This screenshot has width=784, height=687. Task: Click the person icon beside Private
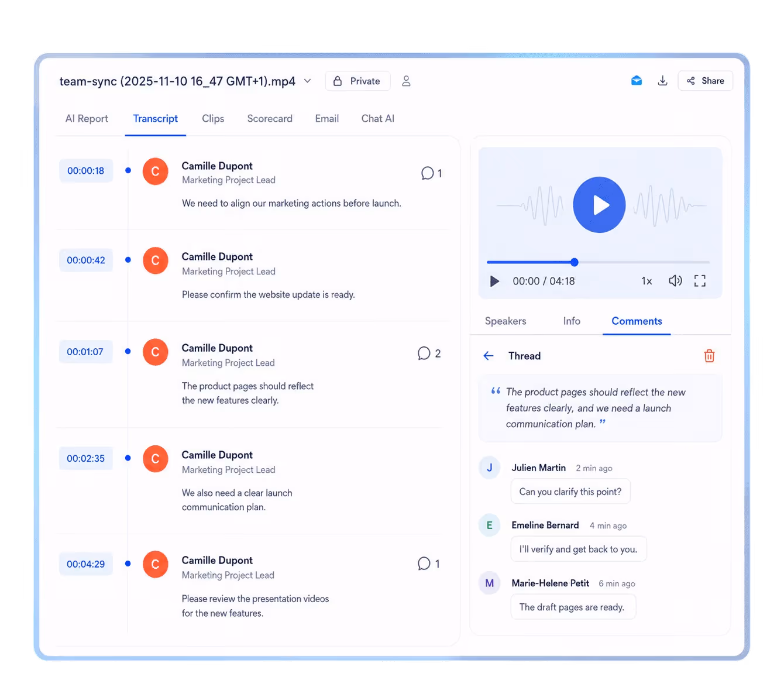(x=406, y=81)
